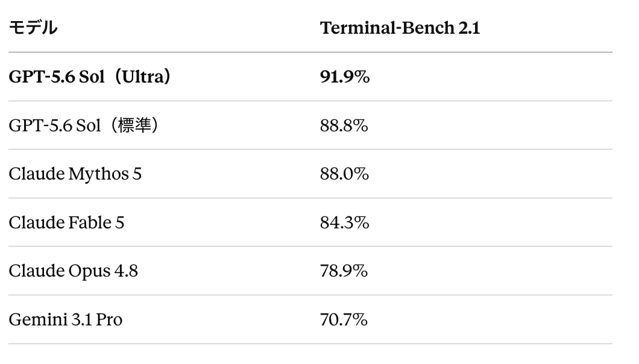Click the word Fable in fourth row

[90, 222]
